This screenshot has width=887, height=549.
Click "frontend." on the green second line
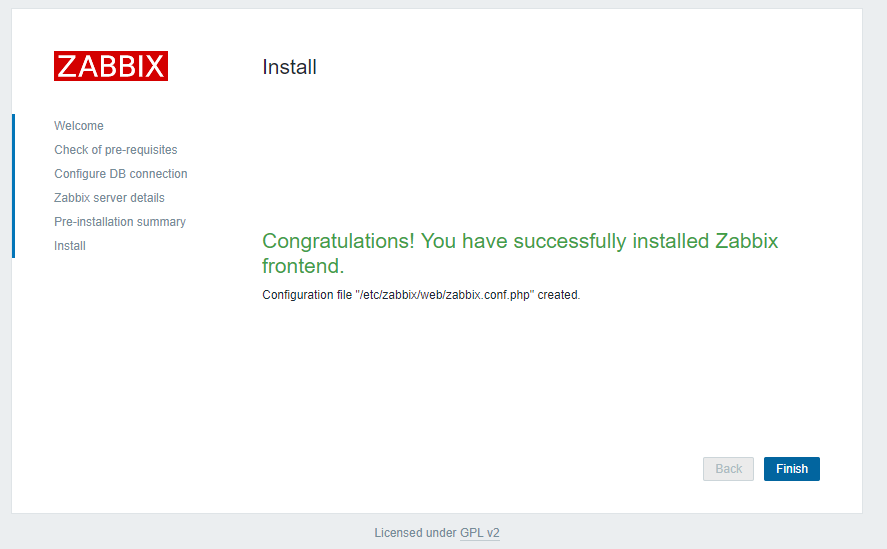point(303,266)
